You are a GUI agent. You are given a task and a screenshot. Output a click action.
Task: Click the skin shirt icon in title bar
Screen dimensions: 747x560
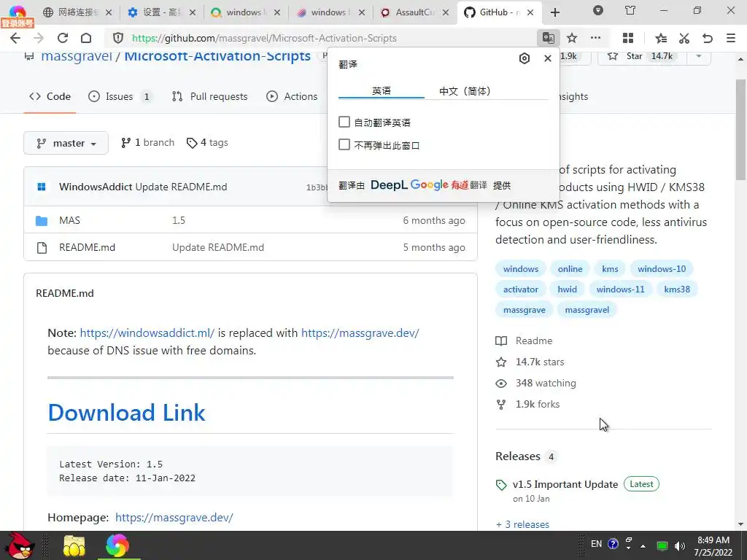coord(630,10)
